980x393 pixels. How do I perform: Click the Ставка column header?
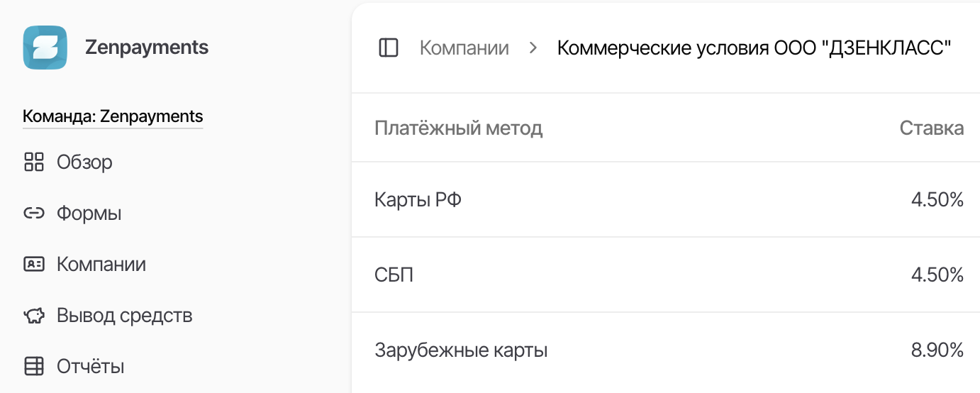click(x=931, y=128)
